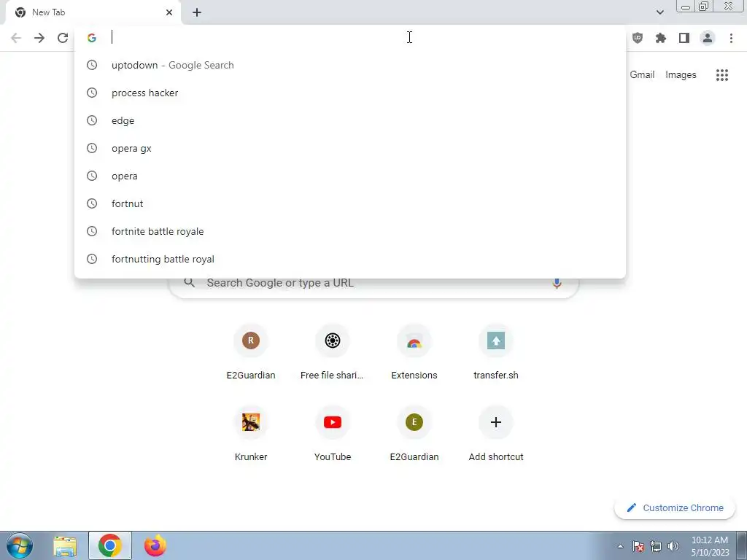747x560 pixels.
Task: Open the Images link
Action: point(681,75)
